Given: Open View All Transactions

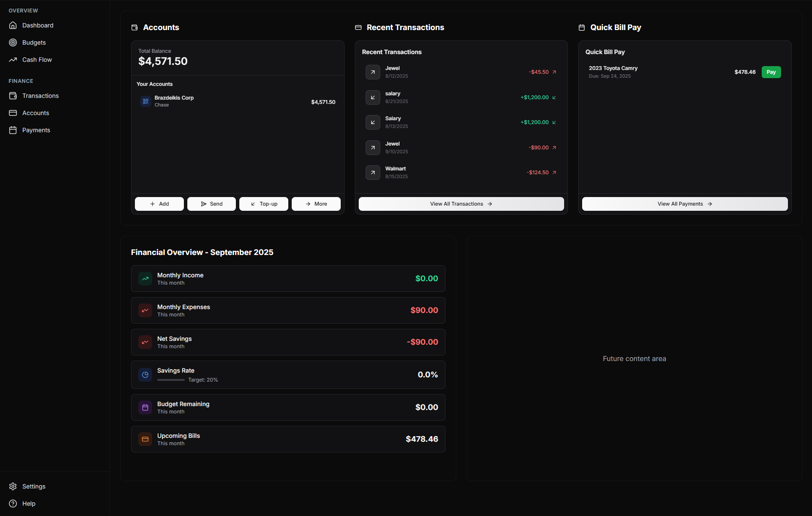Looking at the screenshot, I should click(x=461, y=204).
